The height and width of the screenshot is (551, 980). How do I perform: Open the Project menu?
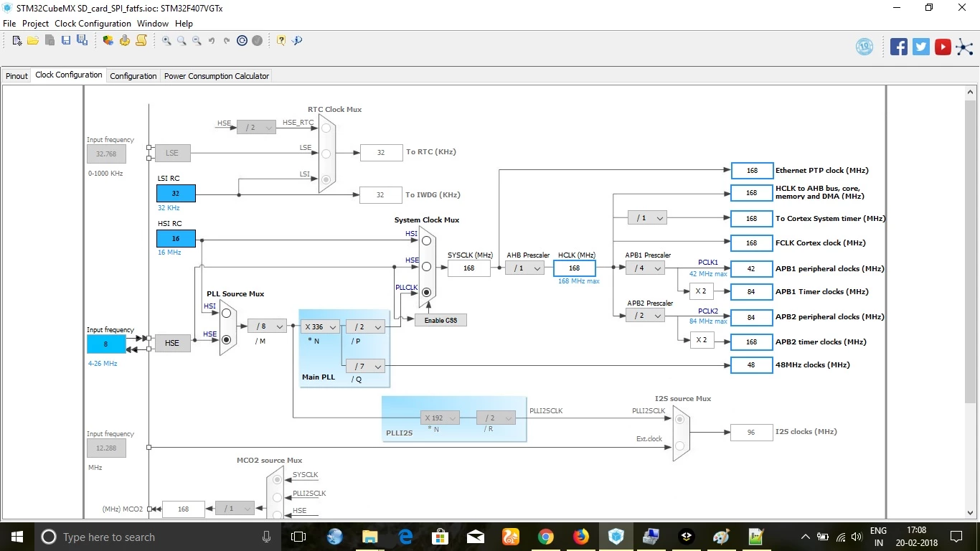[x=36, y=24]
